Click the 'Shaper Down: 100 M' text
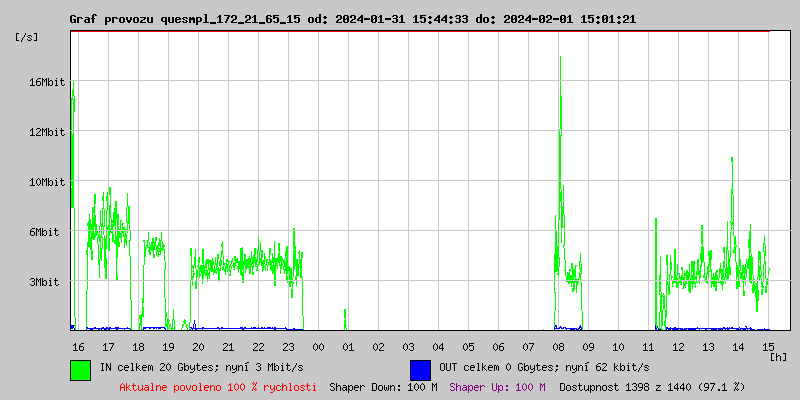 [383, 386]
